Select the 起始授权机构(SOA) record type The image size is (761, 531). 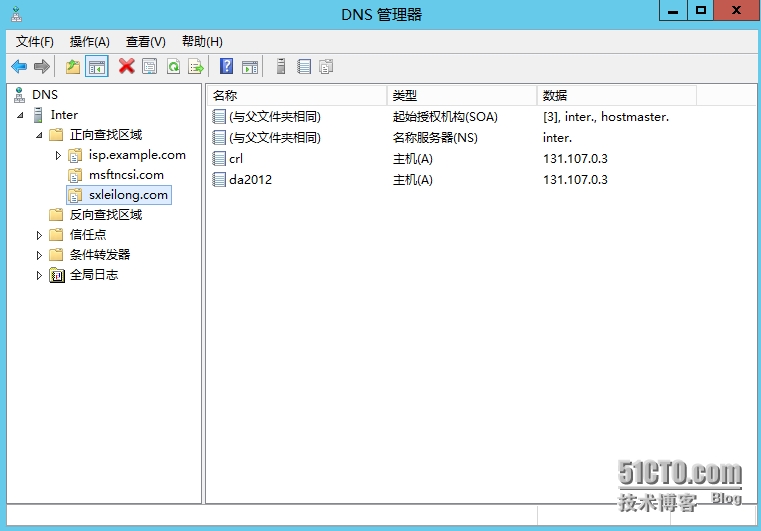[445, 116]
